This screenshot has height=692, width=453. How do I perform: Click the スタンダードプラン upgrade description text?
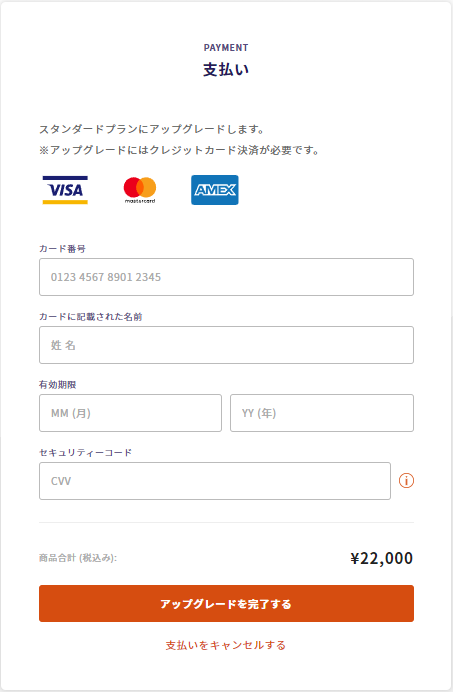(x=152, y=129)
